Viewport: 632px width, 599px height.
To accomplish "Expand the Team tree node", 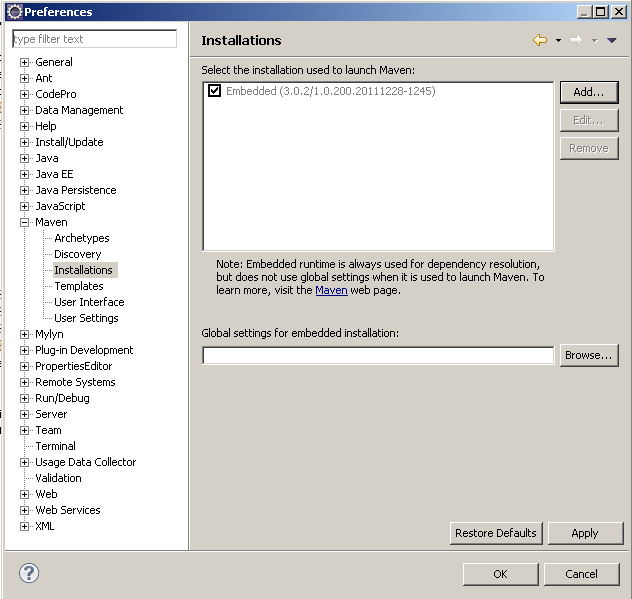I will (25, 430).
